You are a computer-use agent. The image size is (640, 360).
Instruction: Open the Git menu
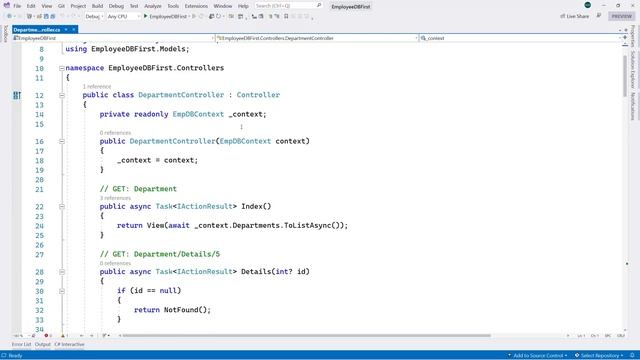pos(61,6)
